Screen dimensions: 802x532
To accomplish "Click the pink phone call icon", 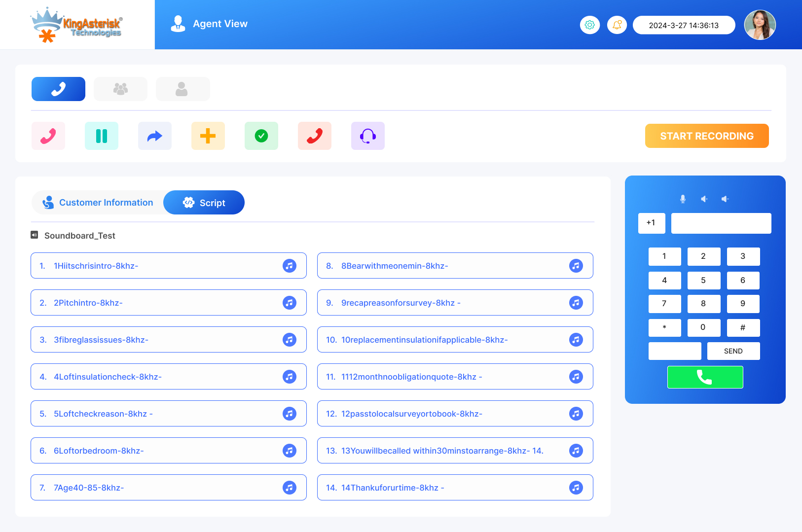I will (48, 136).
